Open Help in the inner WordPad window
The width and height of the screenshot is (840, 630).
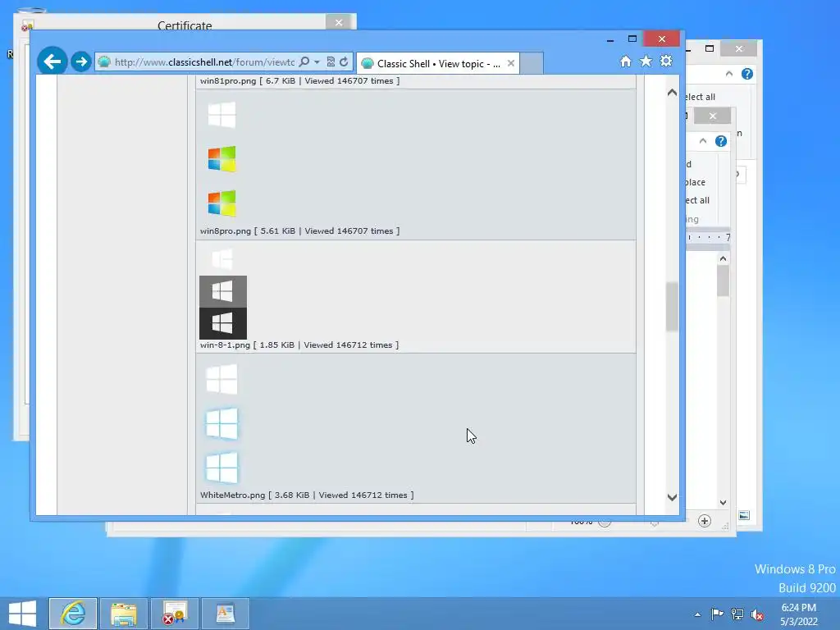(x=721, y=141)
